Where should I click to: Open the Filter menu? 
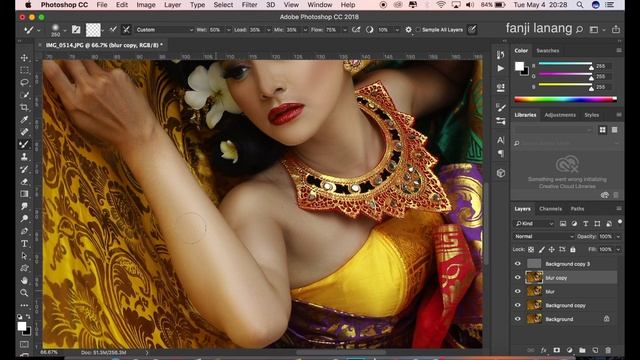pyautogui.click(x=249, y=5)
